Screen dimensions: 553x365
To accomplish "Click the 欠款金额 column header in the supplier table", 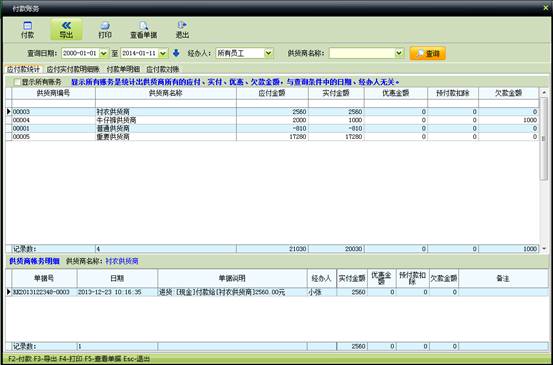I will (508, 93).
